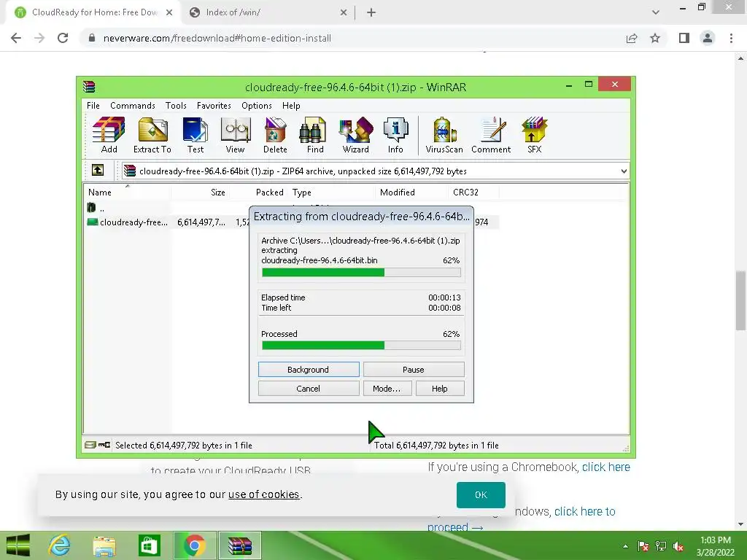Go up one folder level arrow icon
This screenshot has height=560, width=747.
pyautogui.click(x=98, y=170)
